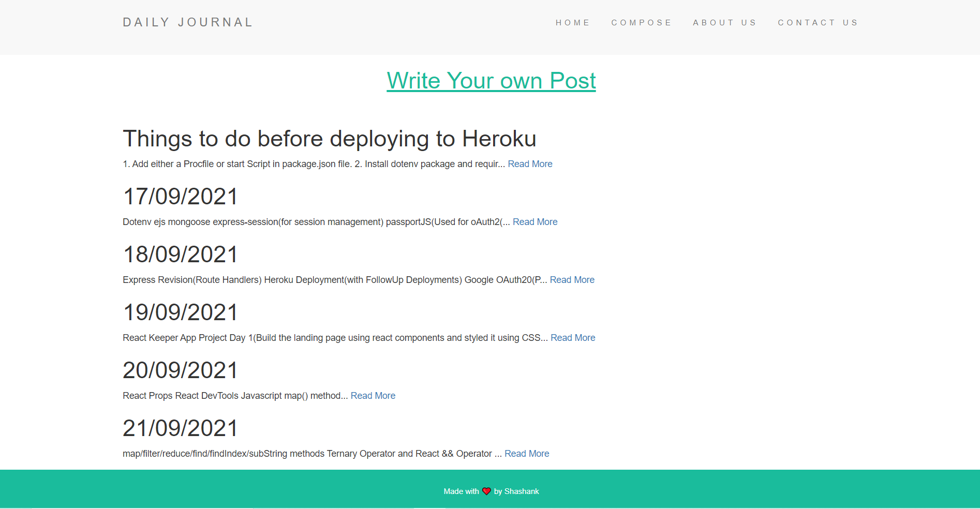Click the excerpt 'React Props React DevTools'
Screen dimensions: 980x509
coord(235,396)
